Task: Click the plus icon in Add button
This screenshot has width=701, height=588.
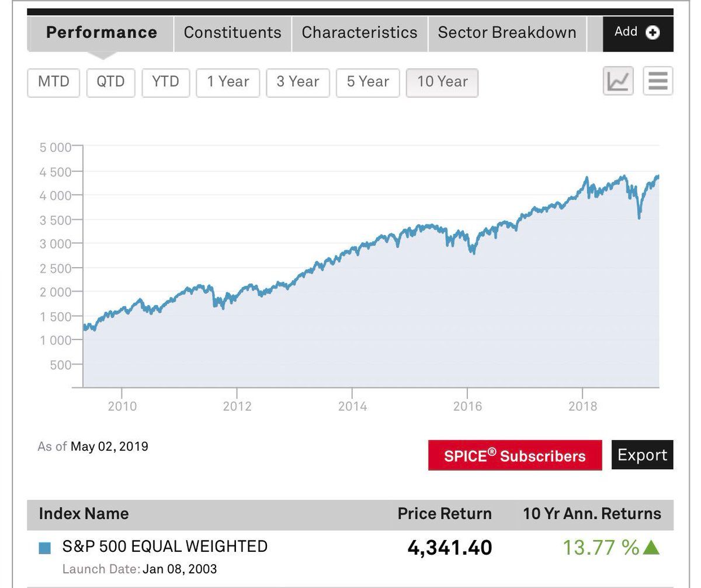Action: tap(653, 33)
